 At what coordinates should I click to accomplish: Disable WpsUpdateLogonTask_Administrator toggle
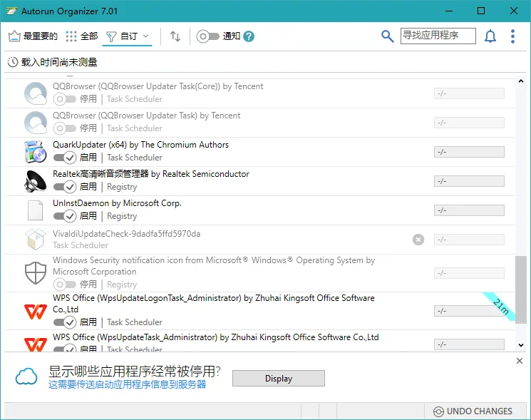click(64, 322)
